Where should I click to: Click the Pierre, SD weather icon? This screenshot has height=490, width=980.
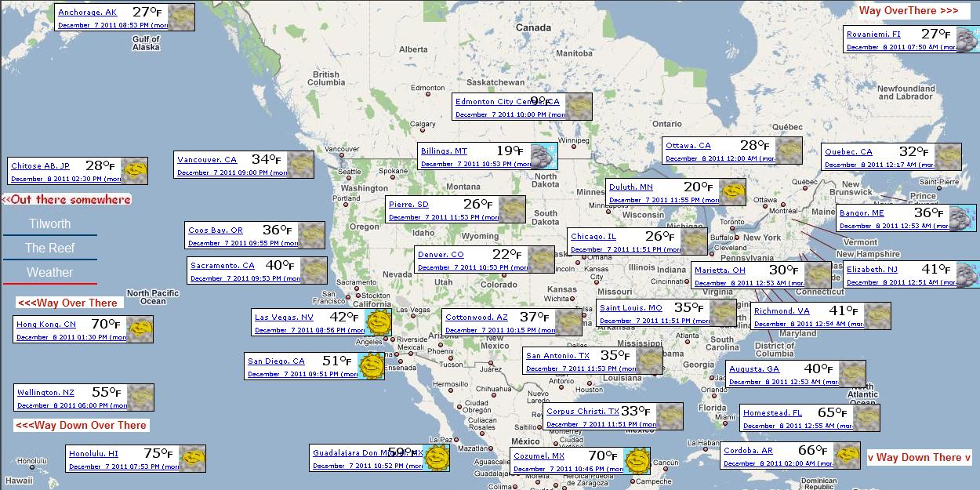512,209
